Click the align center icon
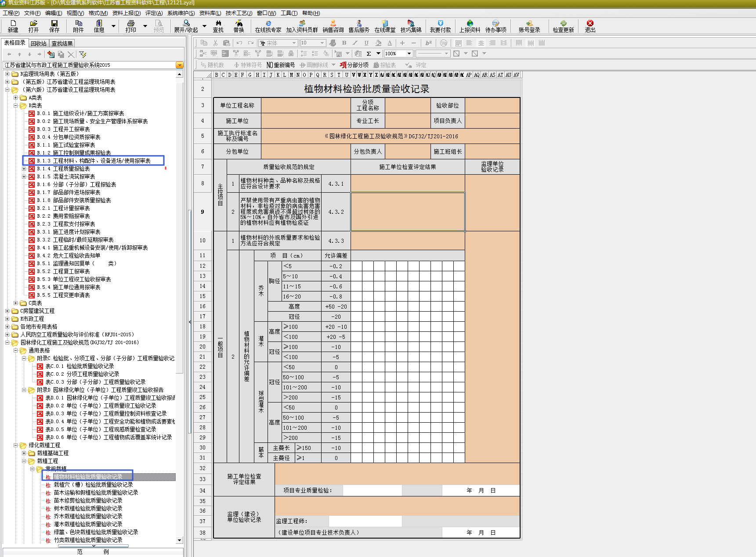The width and height of the screenshot is (756, 557). [481, 43]
